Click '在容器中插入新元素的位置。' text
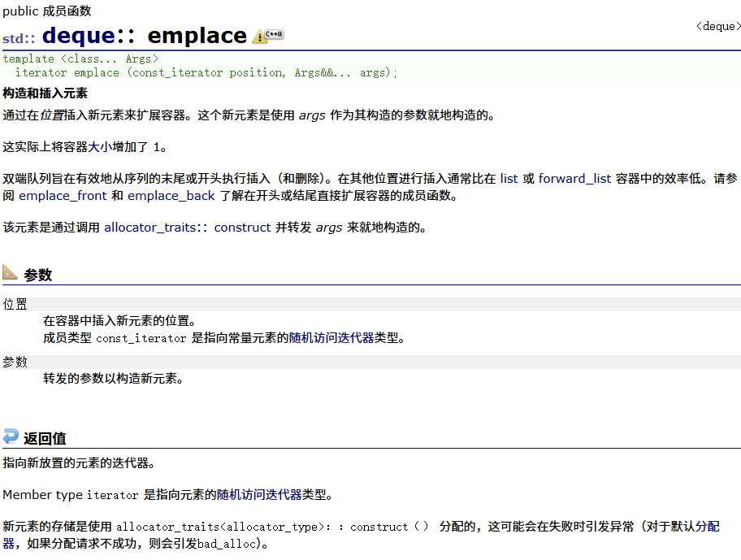This screenshot has width=741, height=560. click(x=119, y=321)
